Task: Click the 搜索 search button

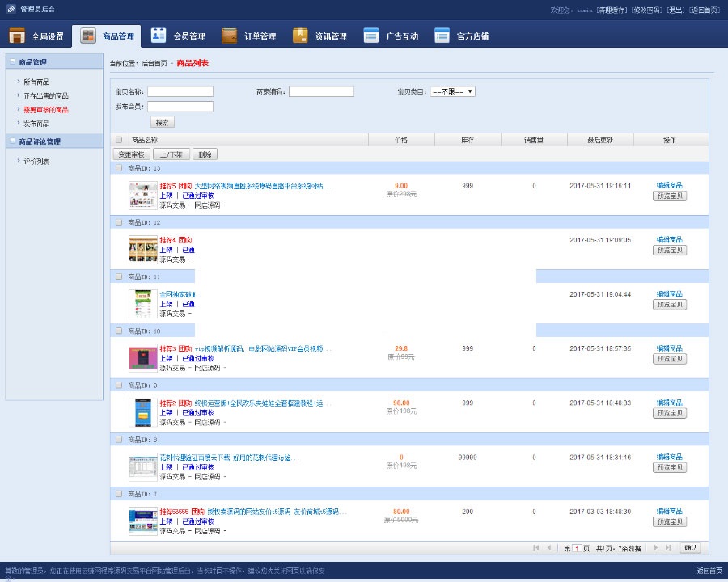Action: point(163,123)
